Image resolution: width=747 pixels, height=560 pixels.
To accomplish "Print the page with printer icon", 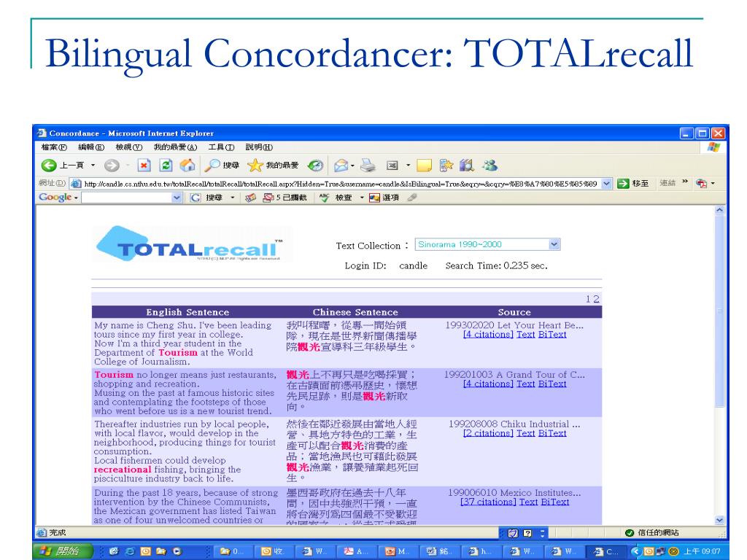I will click(x=368, y=166).
